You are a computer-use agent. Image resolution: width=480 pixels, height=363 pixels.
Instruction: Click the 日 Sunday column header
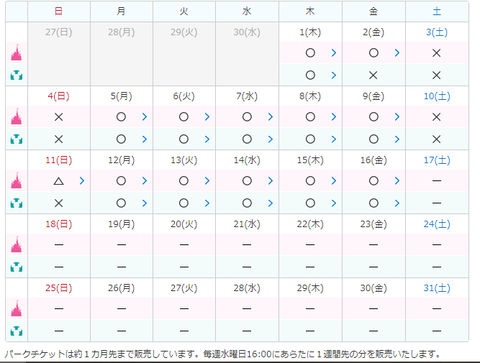59,11
